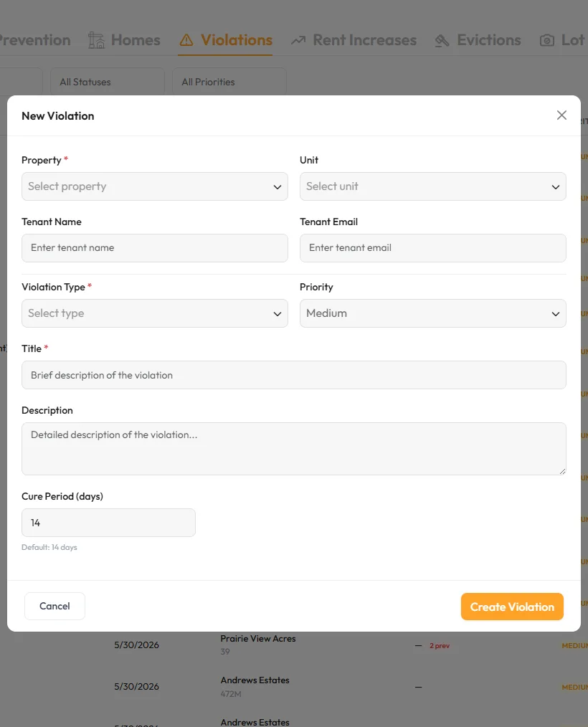
Task: Open the All Statuses filter
Action: pyautogui.click(x=107, y=82)
